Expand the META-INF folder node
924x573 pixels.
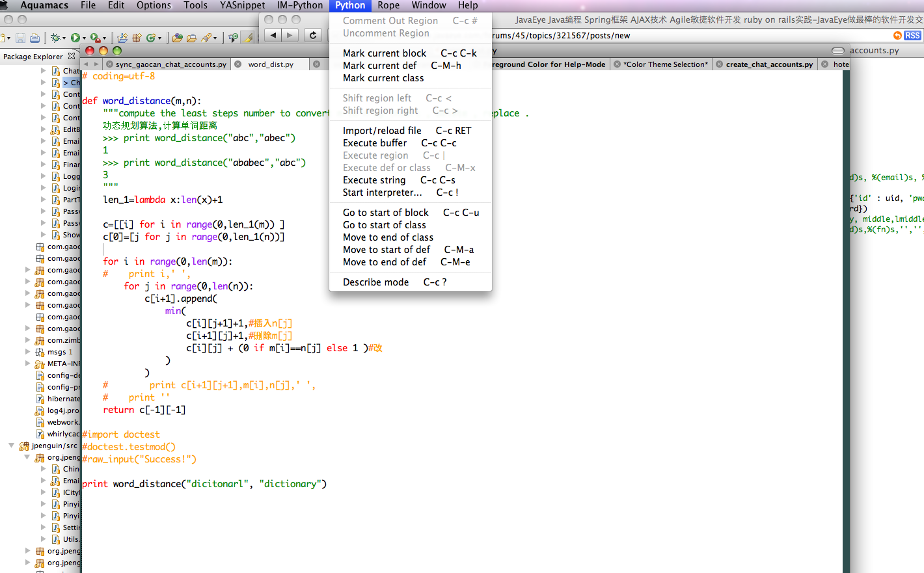(28, 364)
